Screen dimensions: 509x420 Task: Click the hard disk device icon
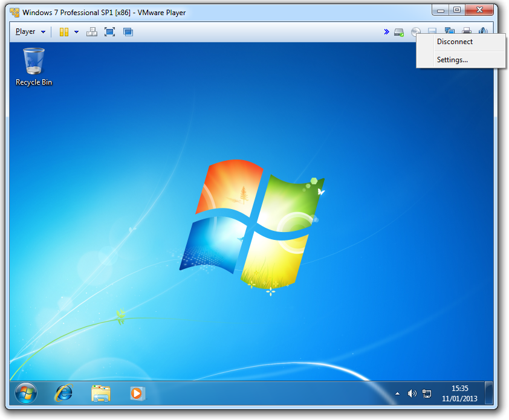coord(399,32)
